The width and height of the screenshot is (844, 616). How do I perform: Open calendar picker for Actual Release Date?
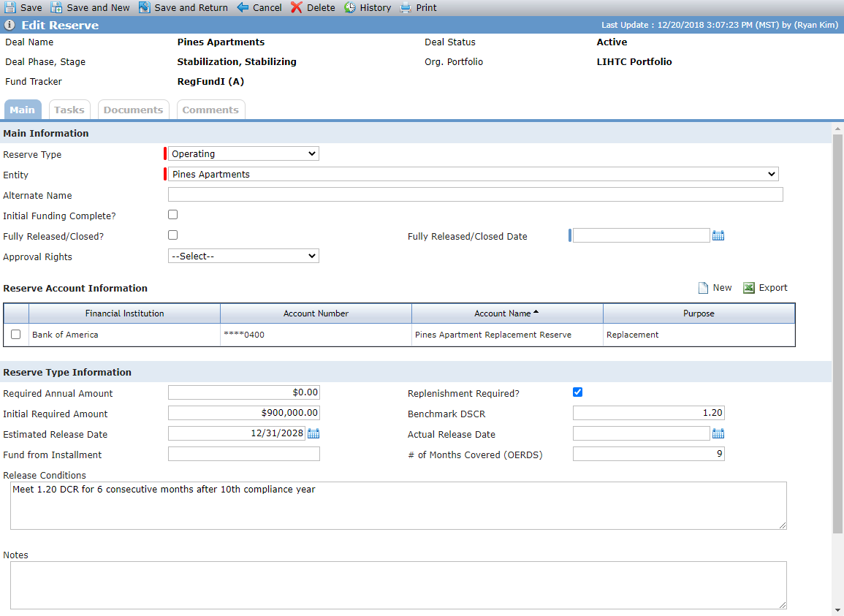718,433
